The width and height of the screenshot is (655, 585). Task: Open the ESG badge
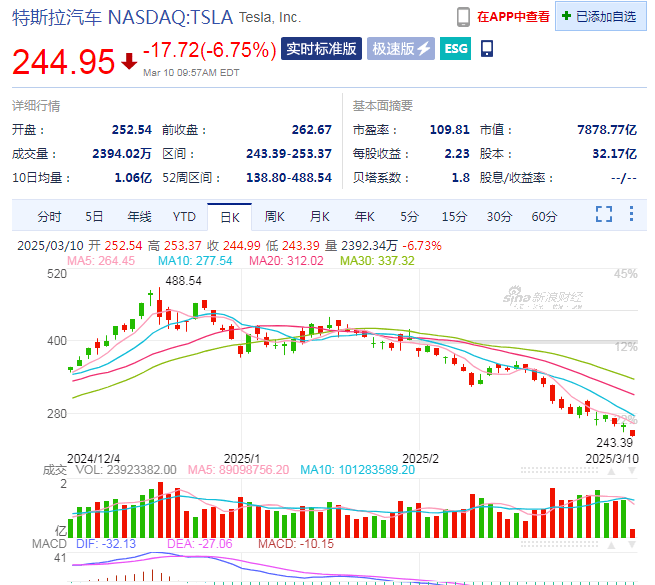pos(455,48)
